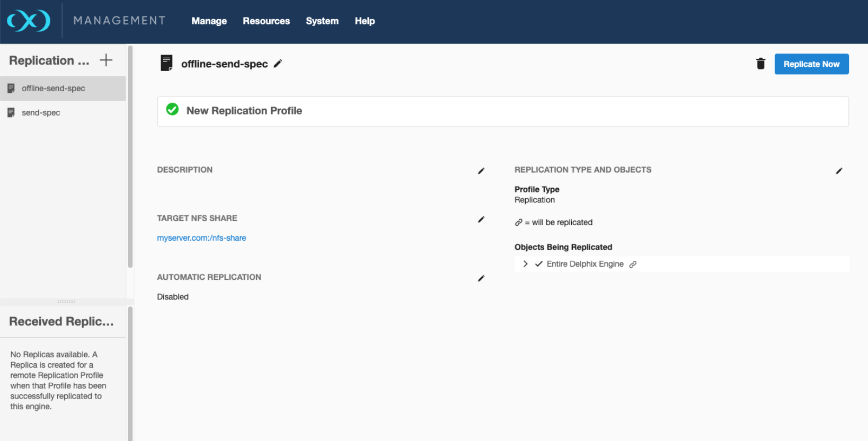The image size is (868, 441).
Task: Open the Resources menu
Action: pos(266,21)
